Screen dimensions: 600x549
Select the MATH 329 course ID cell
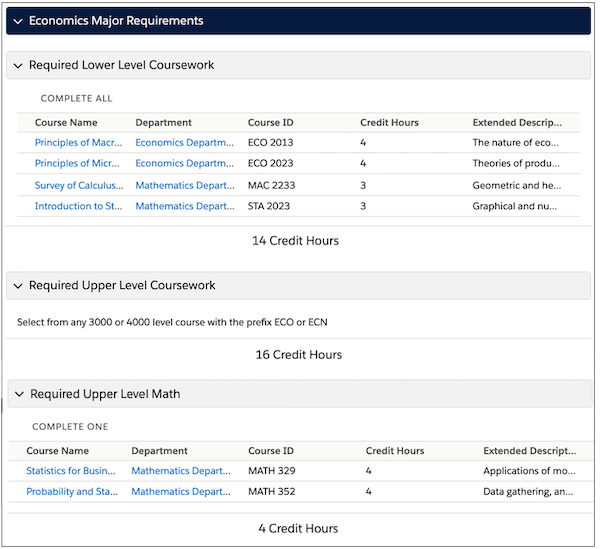pyautogui.click(x=272, y=471)
